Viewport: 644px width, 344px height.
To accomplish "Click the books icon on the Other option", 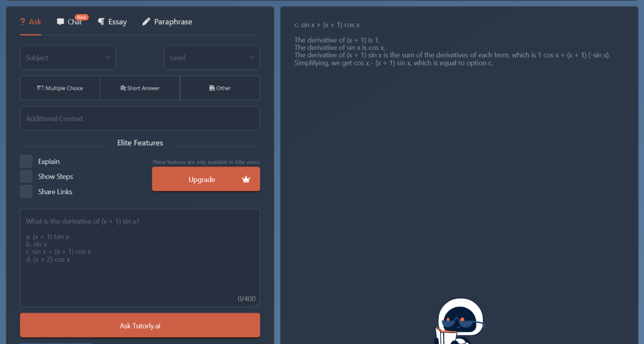I will pyautogui.click(x=211, y=88).
